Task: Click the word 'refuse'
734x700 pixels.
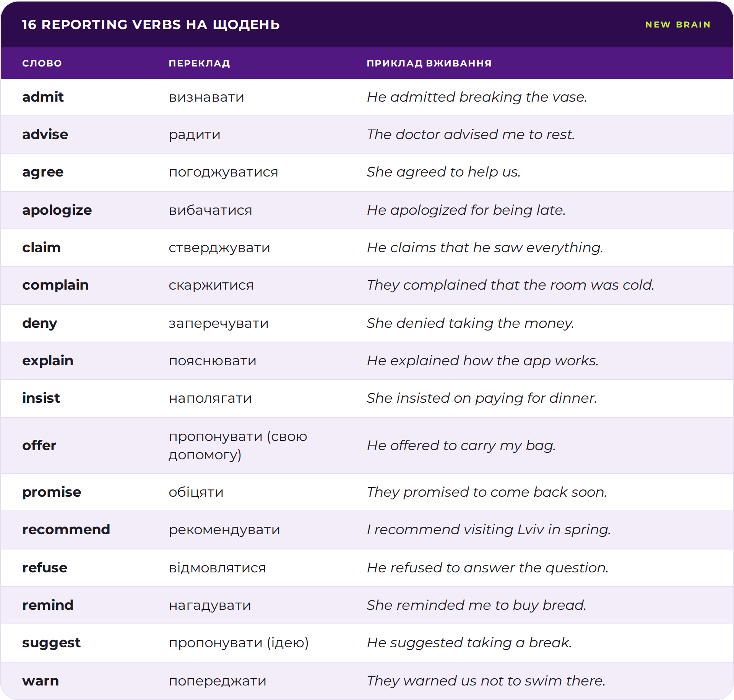Action: coord(45,568)
